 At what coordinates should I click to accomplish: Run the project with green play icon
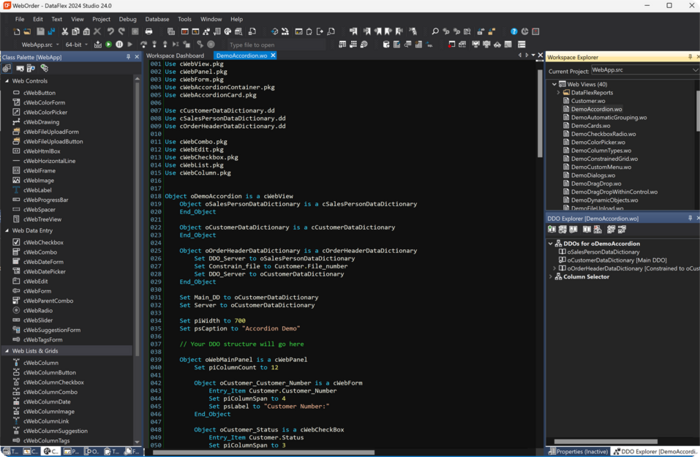(108, 45)
